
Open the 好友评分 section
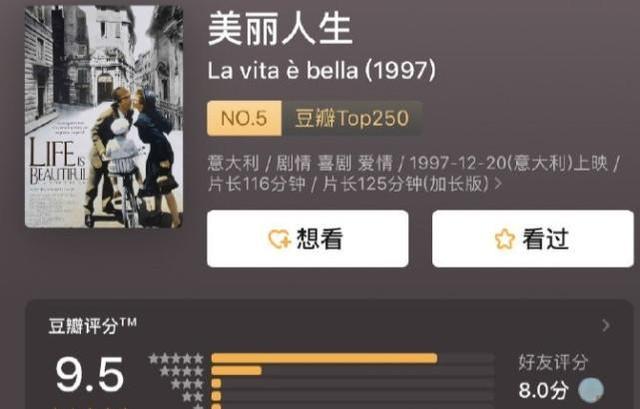(553, 362)
